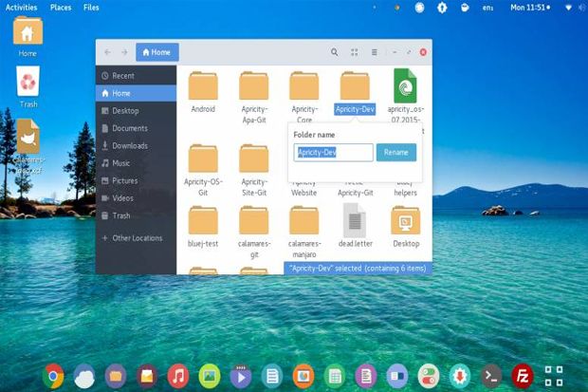Launch the terminal from the dock
The width and height of the screenshot is (588, 392).
[491, 376]
